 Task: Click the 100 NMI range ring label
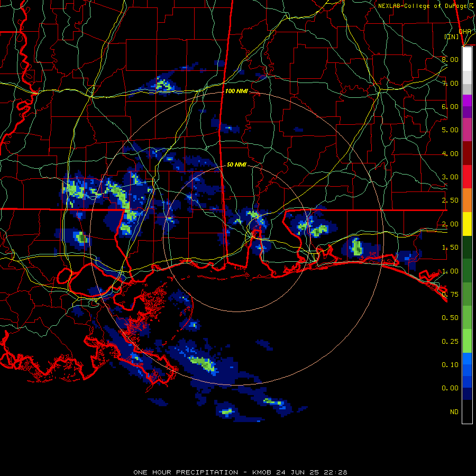click(x=236, y=91)
